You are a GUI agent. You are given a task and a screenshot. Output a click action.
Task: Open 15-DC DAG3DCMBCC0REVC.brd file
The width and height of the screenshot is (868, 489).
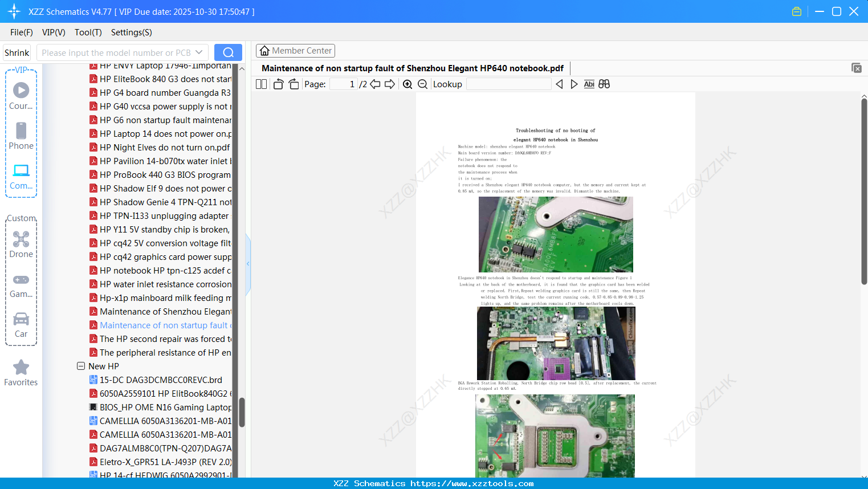click(156, 380)
